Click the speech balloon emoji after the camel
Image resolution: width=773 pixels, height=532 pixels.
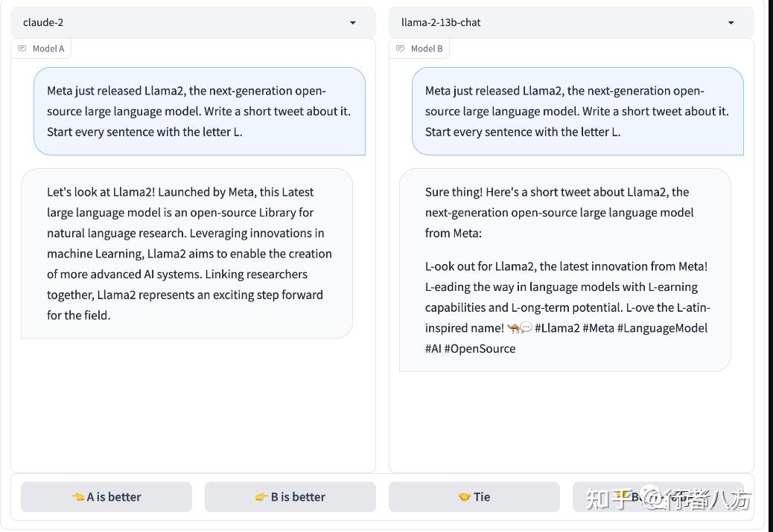[527, 328]
